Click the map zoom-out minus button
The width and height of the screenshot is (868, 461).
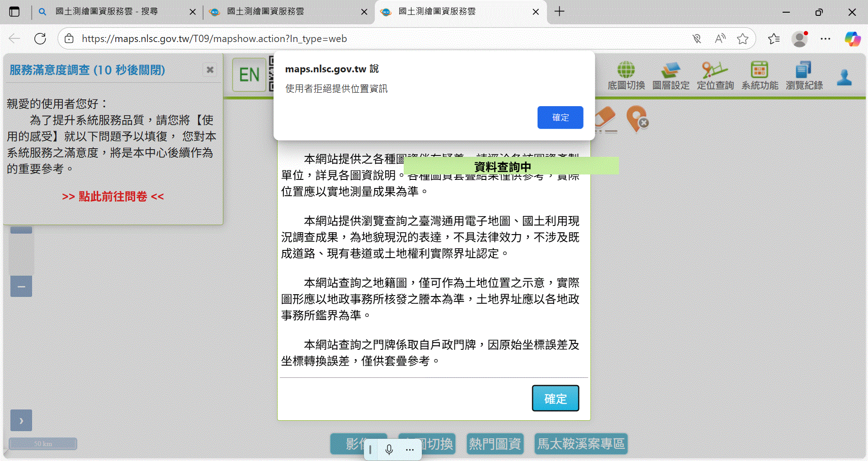click(21, 287)
